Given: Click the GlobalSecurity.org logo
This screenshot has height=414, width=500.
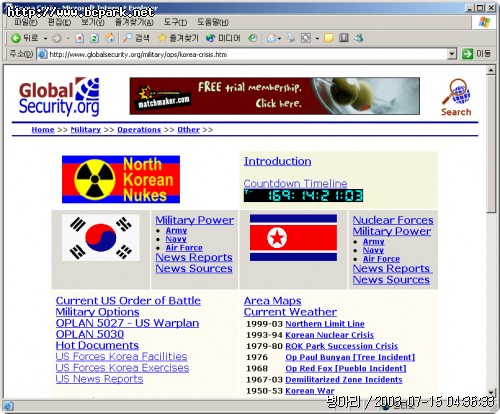Looking at the screenshot, I should point(59,96).
